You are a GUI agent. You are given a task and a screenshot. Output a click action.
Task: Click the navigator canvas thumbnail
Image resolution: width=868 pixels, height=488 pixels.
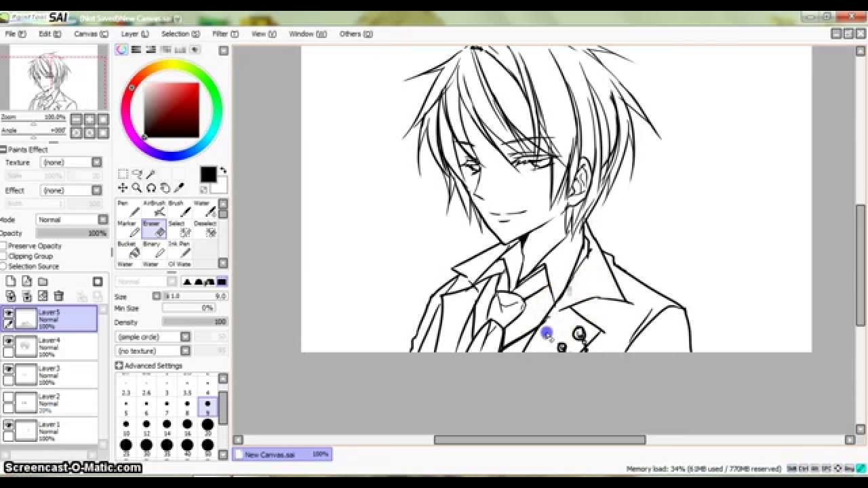[x=54, y=77]
